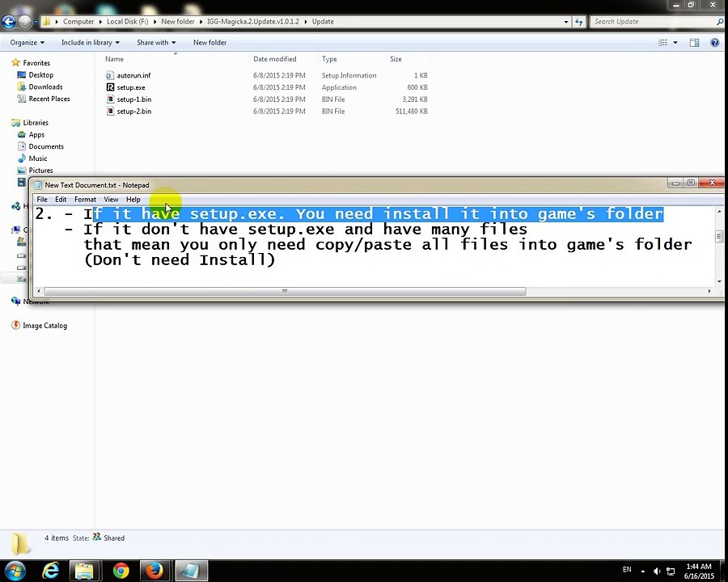Open Notepad Format menu
This screenshot has height=582, width=728.
point(85,200)
